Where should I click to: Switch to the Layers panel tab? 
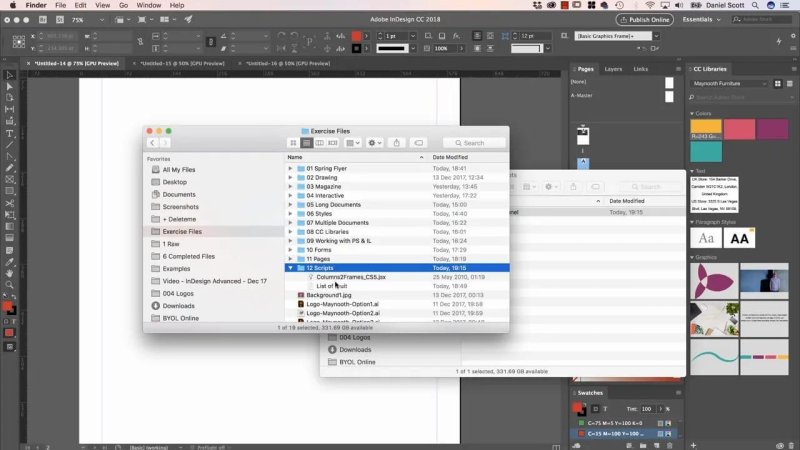[x=613, y=69]
